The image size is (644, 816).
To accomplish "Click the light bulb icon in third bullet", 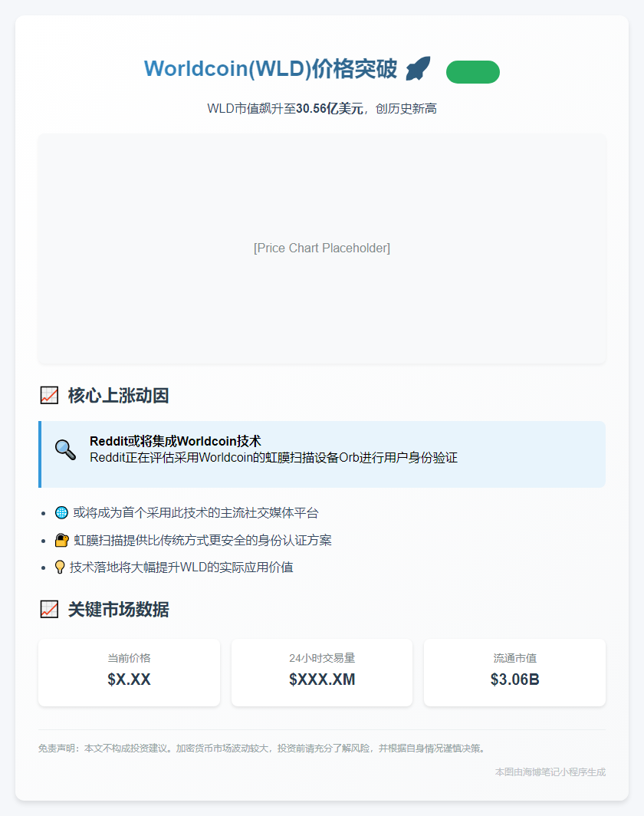I will tap(60, 568).
